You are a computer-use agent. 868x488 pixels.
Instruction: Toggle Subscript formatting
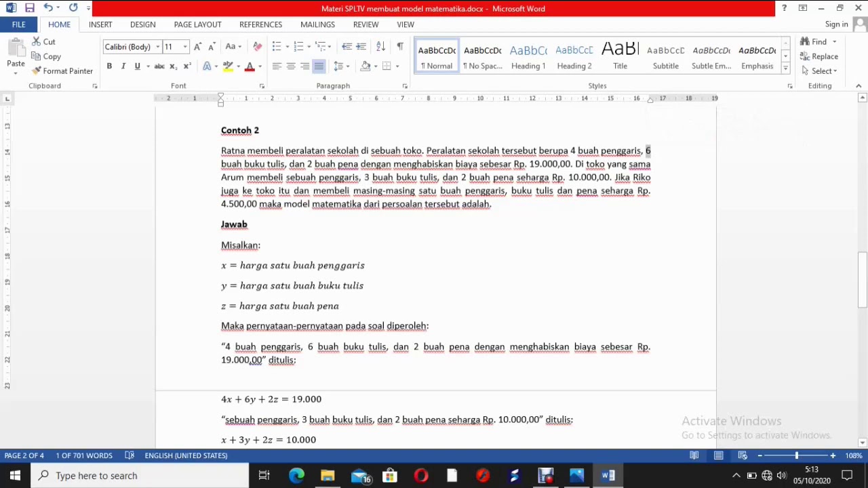pos(173,66)
